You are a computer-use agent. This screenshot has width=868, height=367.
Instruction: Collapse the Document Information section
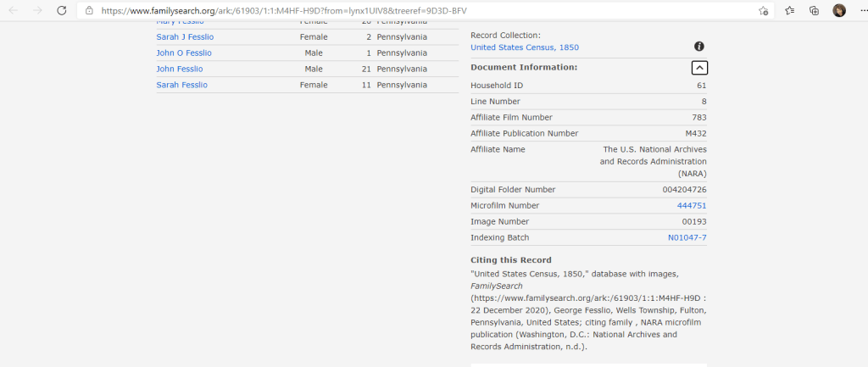(699, 68)
